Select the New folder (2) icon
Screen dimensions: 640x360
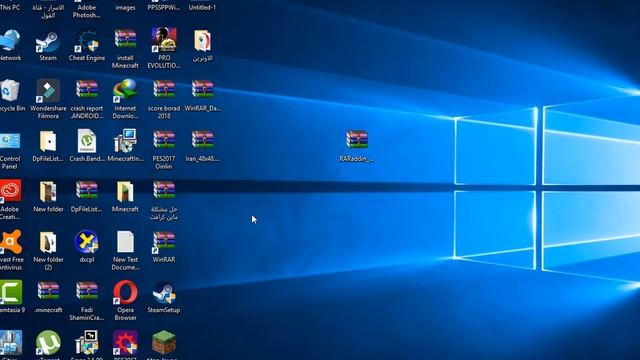click(48, 242)
